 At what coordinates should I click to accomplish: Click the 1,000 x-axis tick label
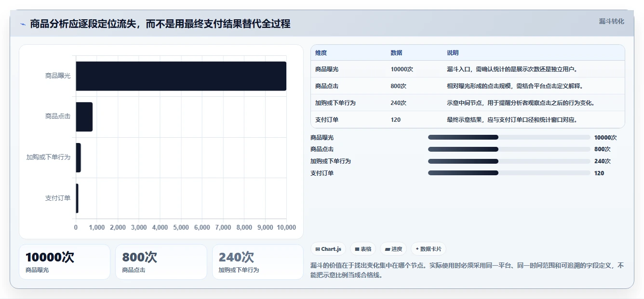97,228
